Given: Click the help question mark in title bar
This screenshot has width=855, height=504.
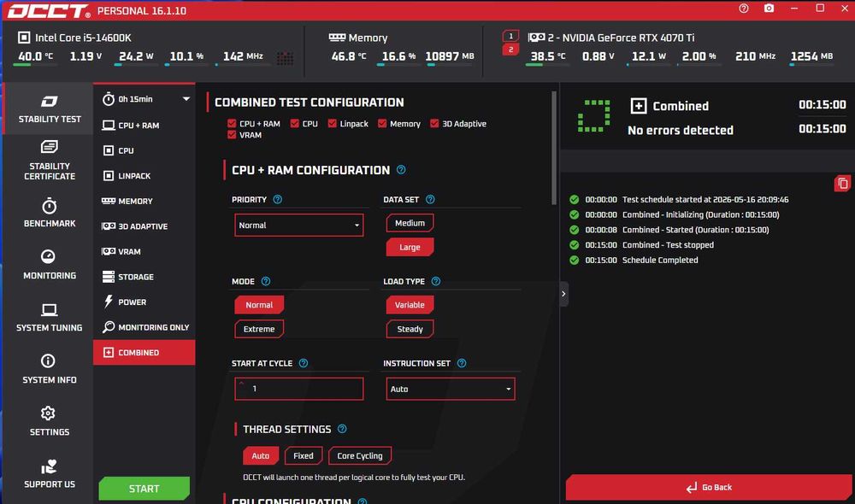Looking at the screenshot, I should 744,9.
